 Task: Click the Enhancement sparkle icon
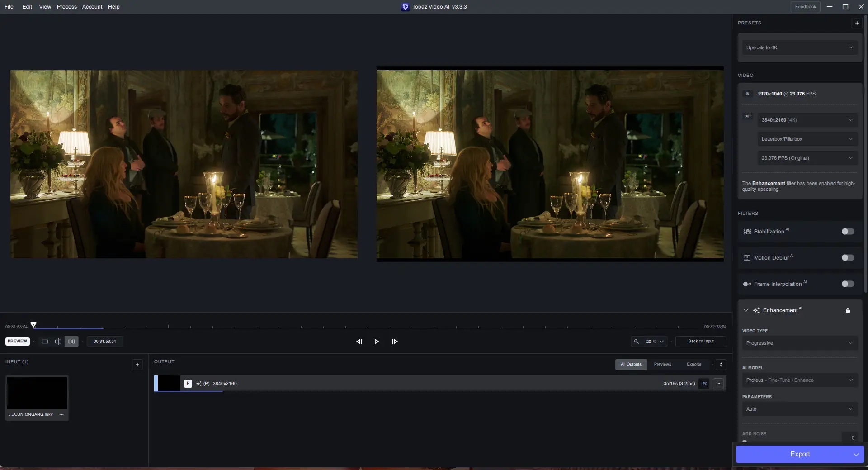pos(756,310)
